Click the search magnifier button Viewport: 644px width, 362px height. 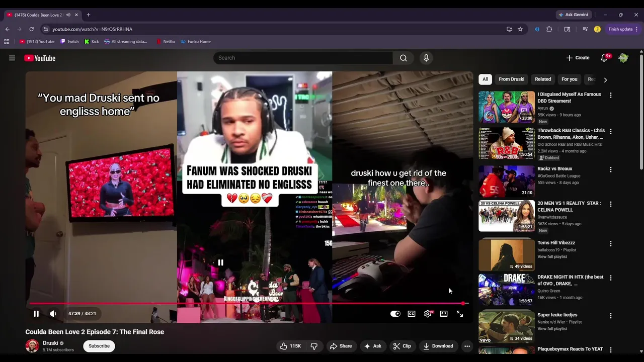(x=403, y=58)
